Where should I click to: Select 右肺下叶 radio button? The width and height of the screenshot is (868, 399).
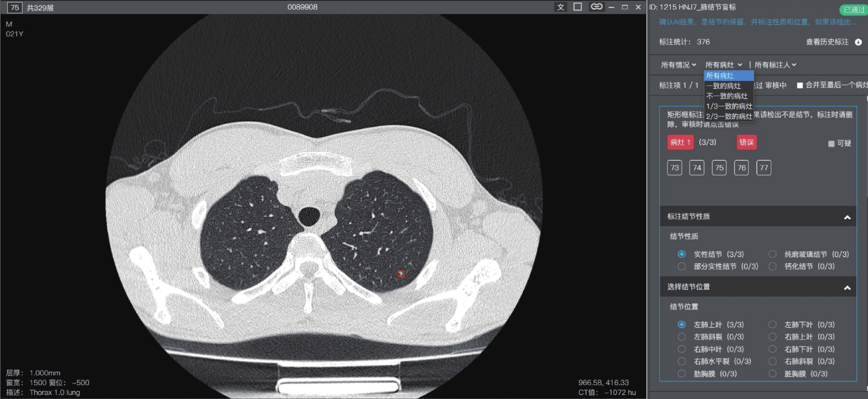click(772, 349)
